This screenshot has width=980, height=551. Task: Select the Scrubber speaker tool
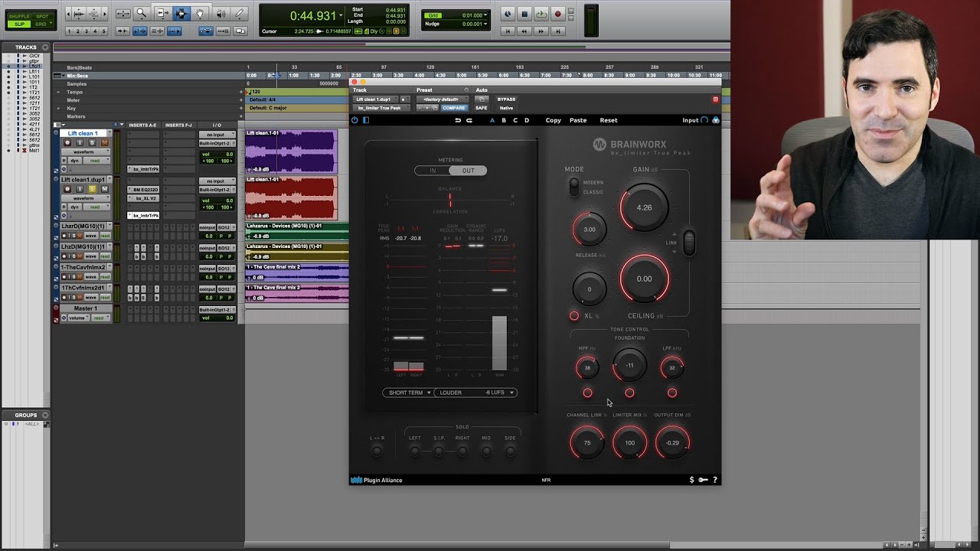point(220,14)
